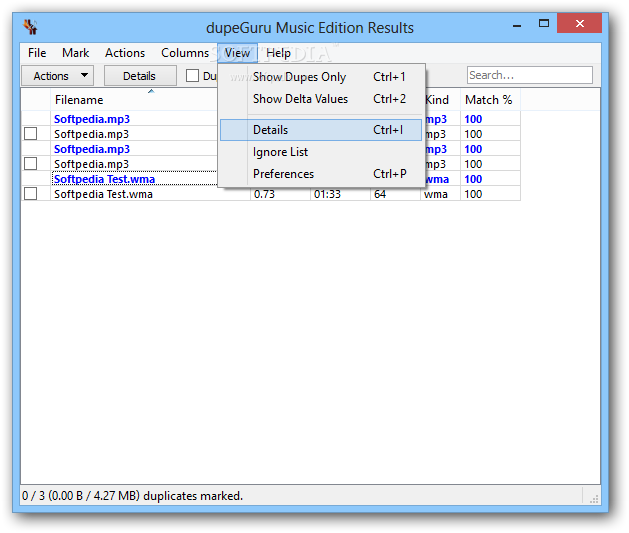
Task: Open the Mark menu
Action: tap(75, 53)
